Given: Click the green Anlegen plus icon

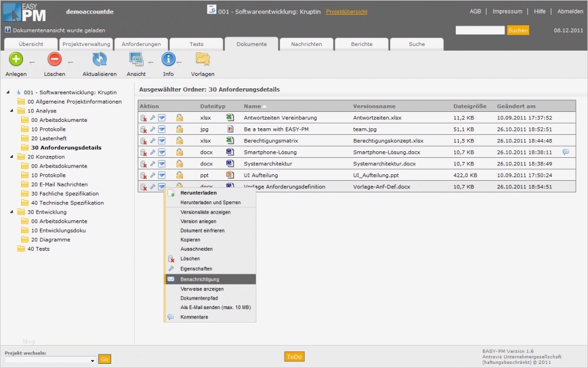Looking at the screenshot, I should tap(16, 59).
